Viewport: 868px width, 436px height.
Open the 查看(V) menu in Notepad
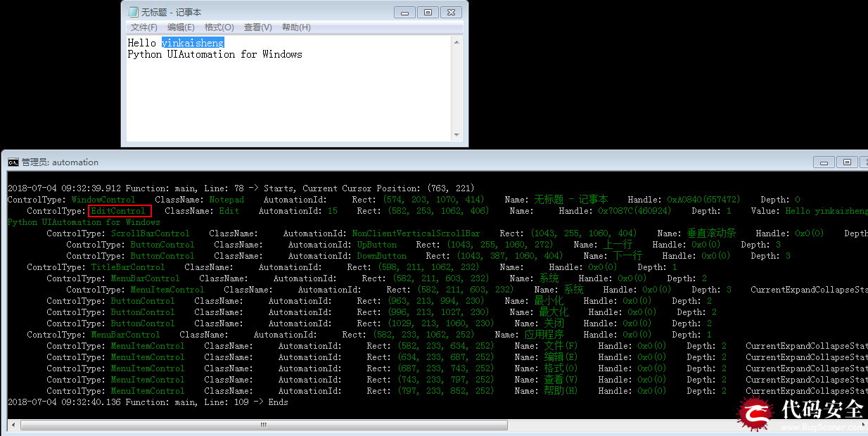click(257, 27)
